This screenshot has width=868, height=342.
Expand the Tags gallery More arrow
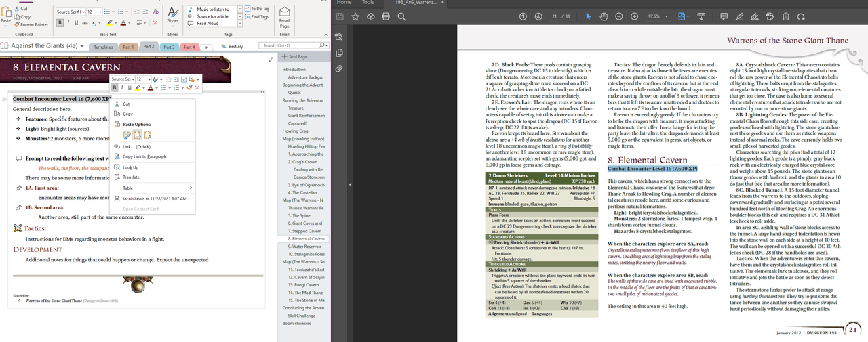point(240,23)
